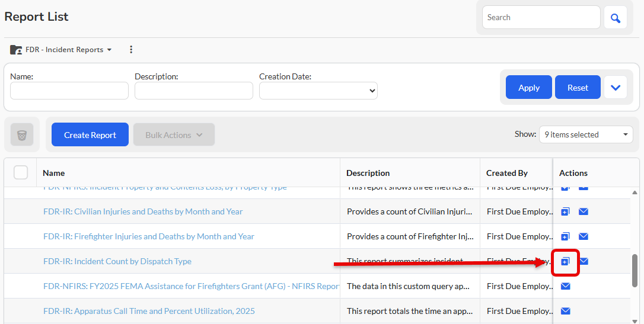The image size is (644, 324).
Task: Click the Apply filter button
Action: click(528, 87)
